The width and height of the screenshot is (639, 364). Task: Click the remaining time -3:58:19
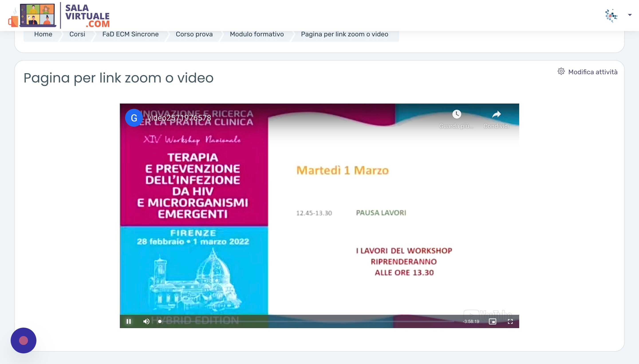tap(471, 321)
